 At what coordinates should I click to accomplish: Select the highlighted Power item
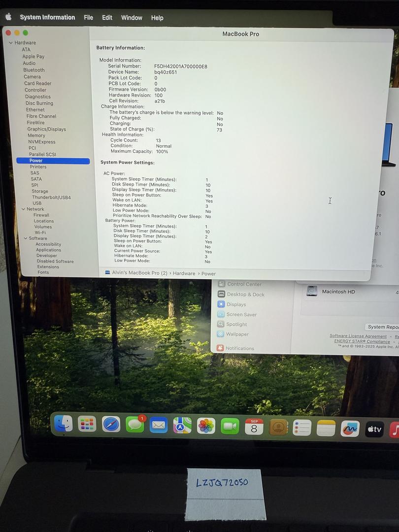(53, 161)
